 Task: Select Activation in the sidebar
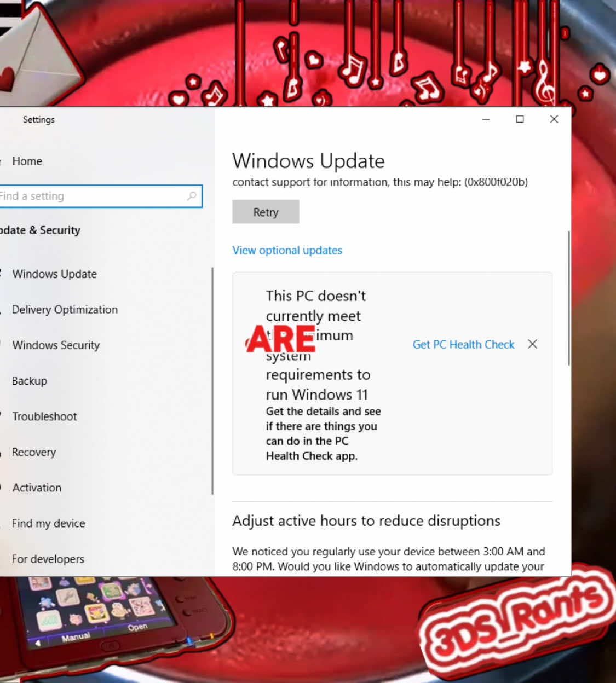tap(37, 488)
